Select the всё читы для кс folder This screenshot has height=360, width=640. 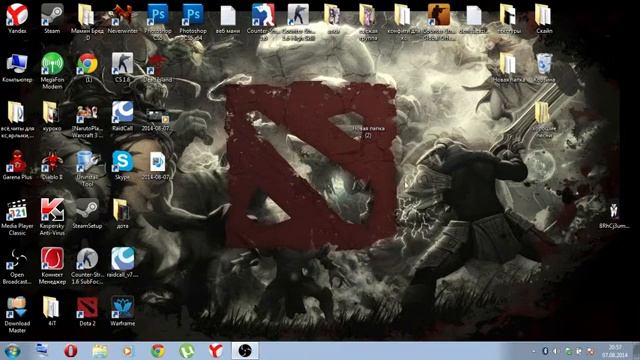pyautogui.click(x=17, y=119)
